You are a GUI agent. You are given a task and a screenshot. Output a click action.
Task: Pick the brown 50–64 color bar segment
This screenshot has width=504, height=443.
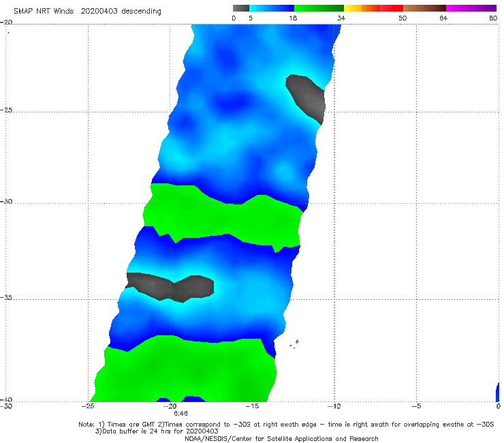tap(424, 8)
